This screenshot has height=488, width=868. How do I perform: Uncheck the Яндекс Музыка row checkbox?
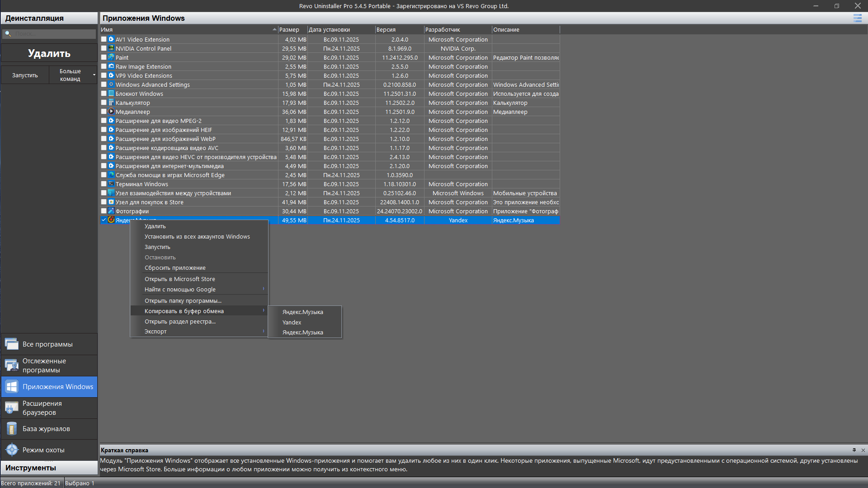click(104, 220)
